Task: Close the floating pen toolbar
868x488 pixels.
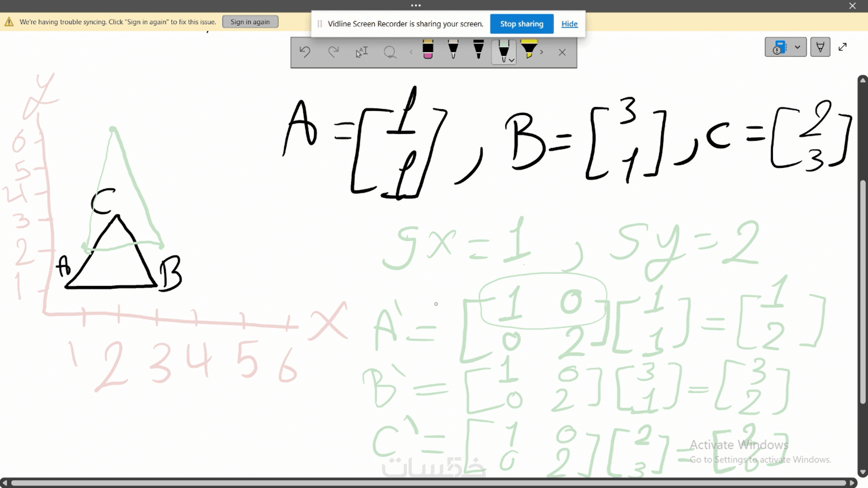Action: [562, 52]
